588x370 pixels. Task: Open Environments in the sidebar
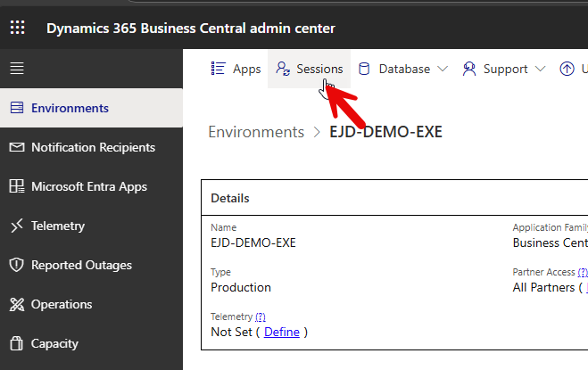[91, 108]
